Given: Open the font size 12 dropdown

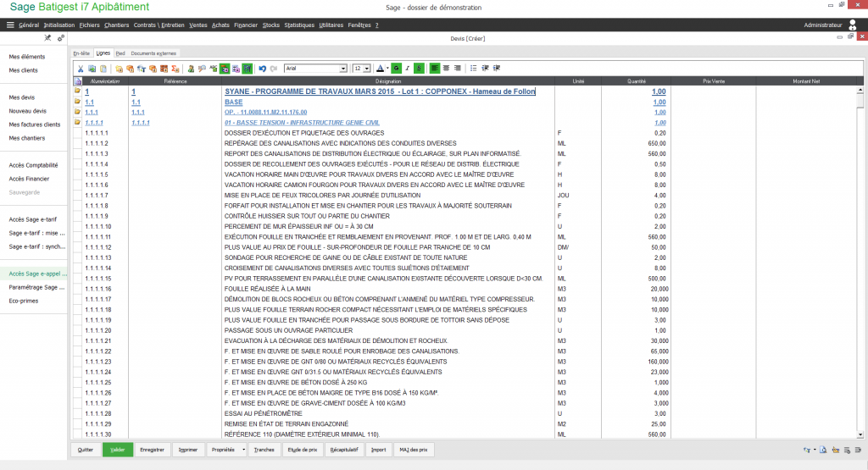Looking at the screenshot, I should coord(366,69).
